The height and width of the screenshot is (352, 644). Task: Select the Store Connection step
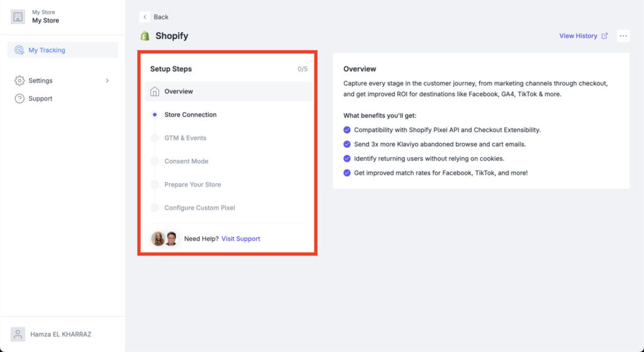(x=190, y=115)
